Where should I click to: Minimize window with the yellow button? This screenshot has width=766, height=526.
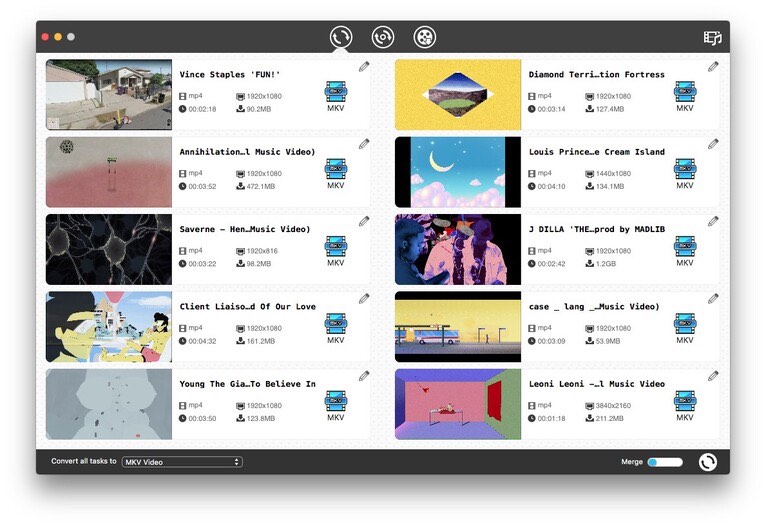(x=58, y=37)
